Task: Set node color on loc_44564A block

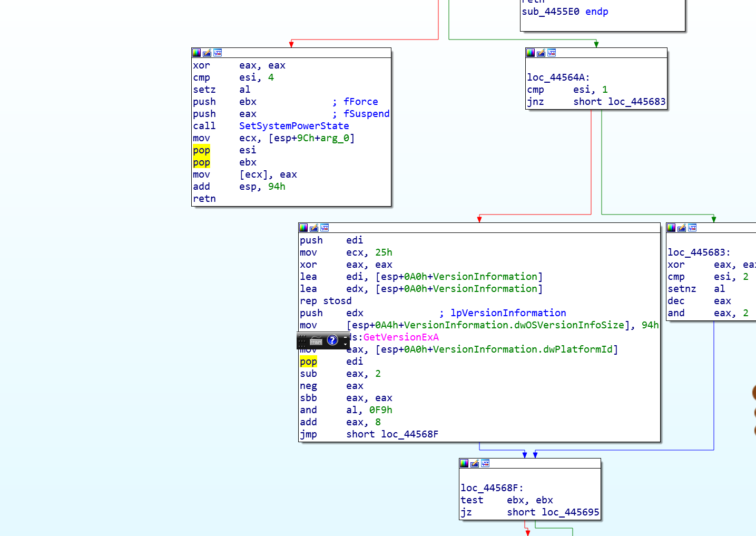Action: [x=531, y=53]
